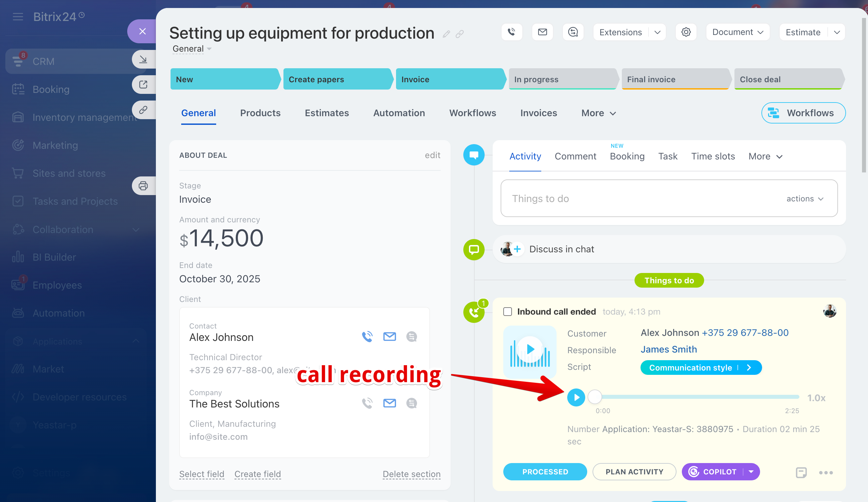
Task: Open the Comment tab in timeline
Action: [575, 156]
